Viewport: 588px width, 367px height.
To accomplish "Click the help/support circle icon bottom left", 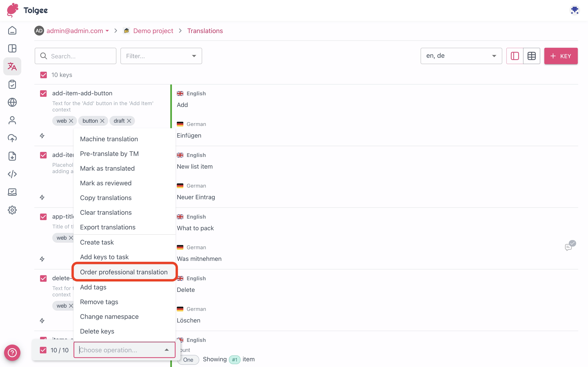I will point(12,352).
